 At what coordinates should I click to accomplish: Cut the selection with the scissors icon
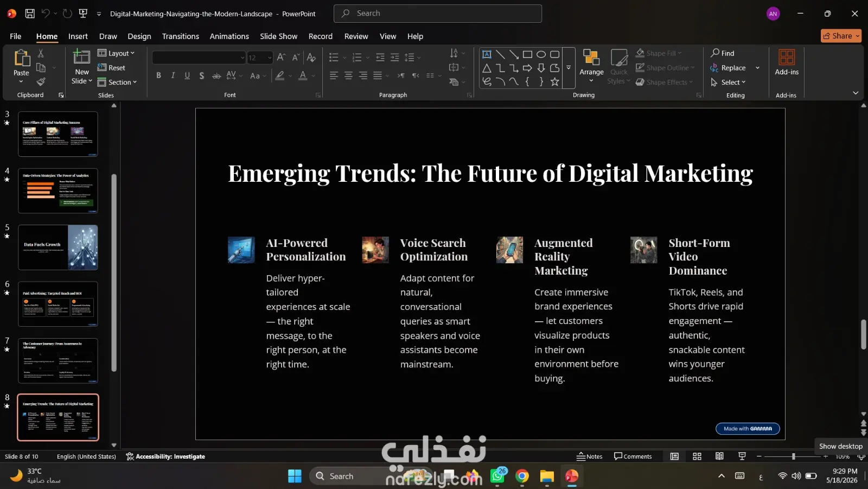tap(41, 53)
